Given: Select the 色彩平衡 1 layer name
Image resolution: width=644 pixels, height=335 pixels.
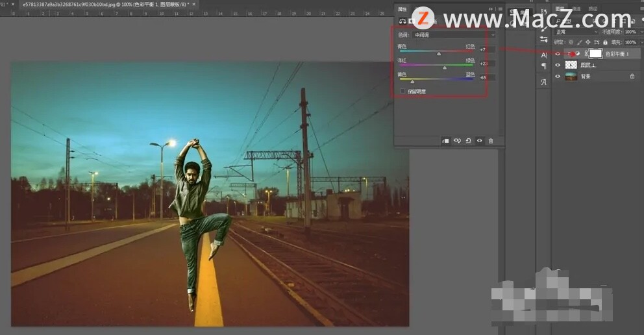Looking at the screenshot, I should pos(617,54).
